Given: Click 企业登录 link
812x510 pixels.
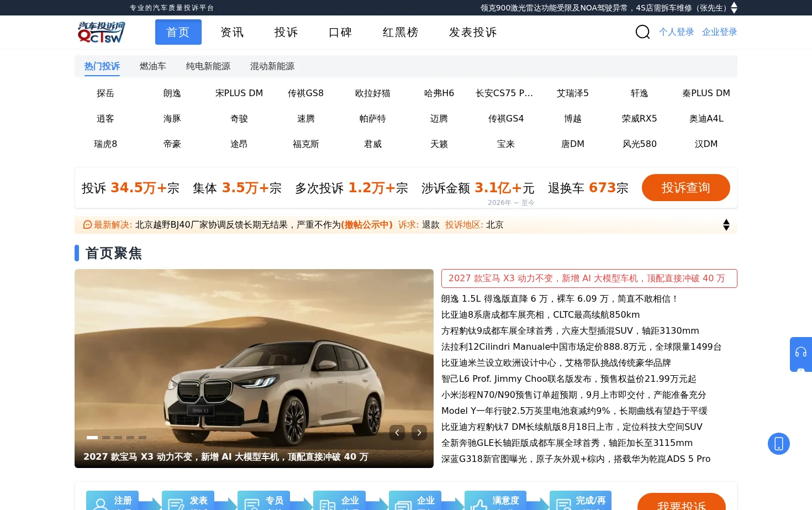Looking at the screenshot, I should point(720,32).
